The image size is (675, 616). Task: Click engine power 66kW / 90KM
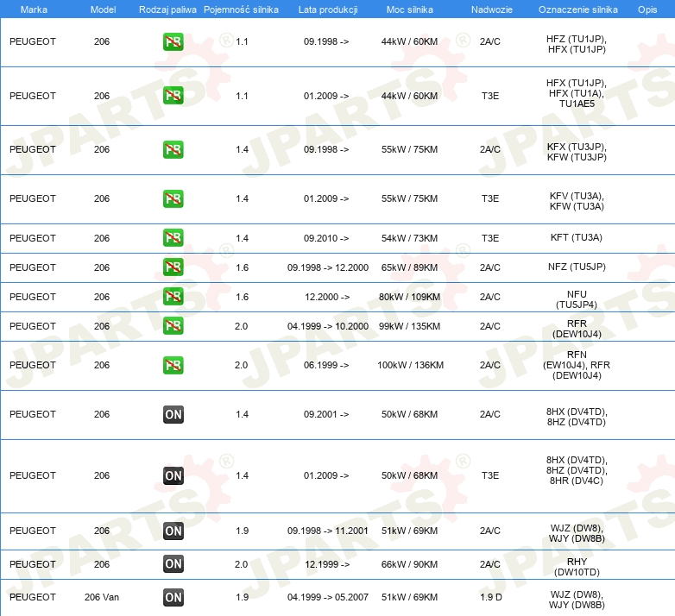[x=409, y=564]
